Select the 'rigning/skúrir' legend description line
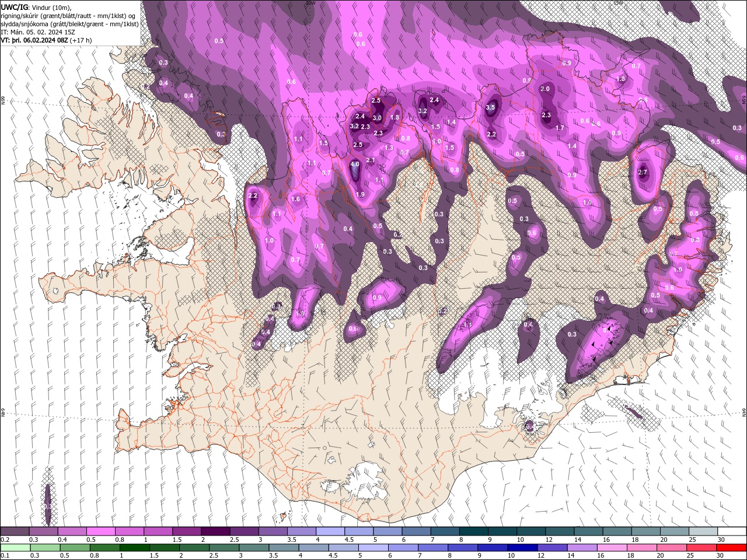 (69, 15)
